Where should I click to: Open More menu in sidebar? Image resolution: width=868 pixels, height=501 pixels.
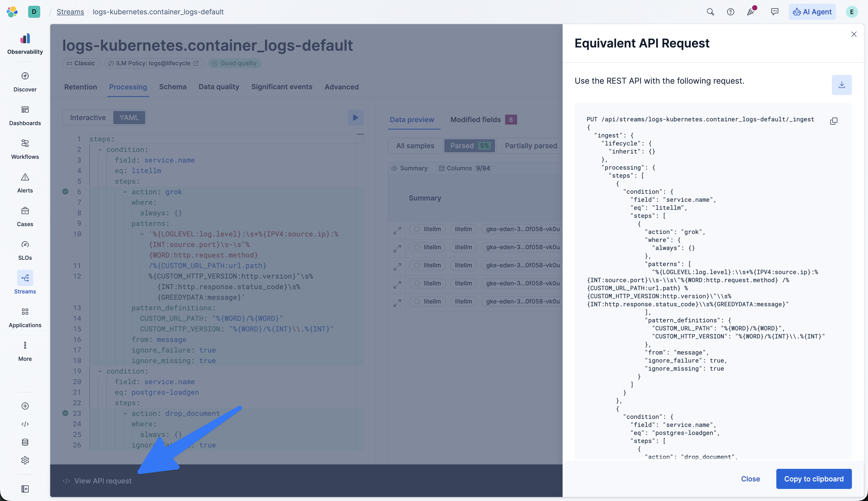tap(25, 351)
